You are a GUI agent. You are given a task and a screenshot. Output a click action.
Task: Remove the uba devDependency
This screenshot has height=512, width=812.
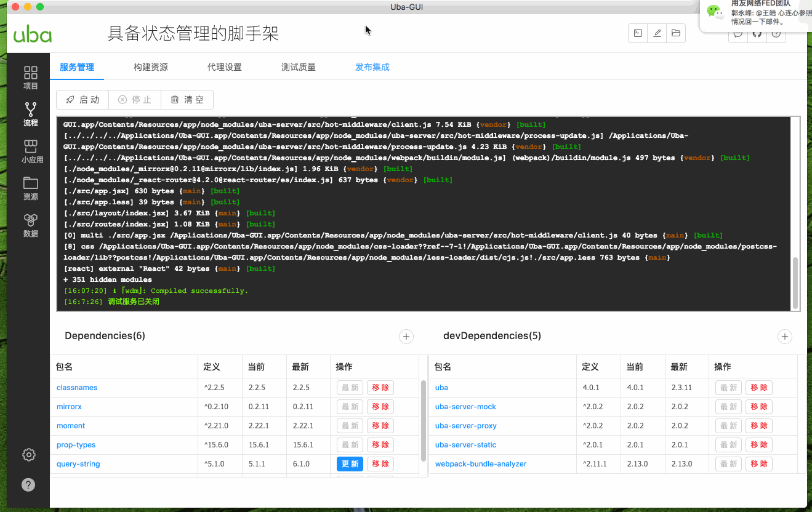pyautogui.click(x=759, y=388)
